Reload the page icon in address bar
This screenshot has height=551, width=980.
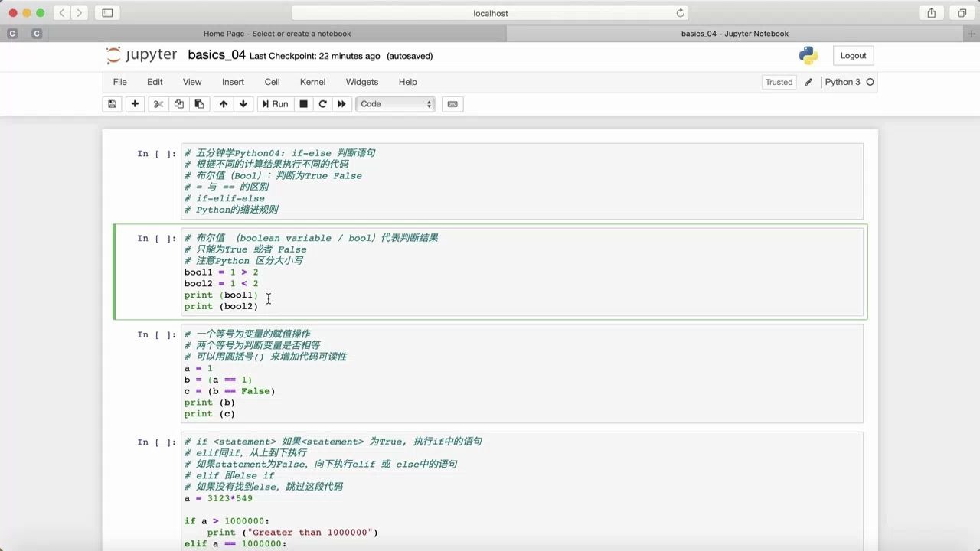click(x=680, y=13)
